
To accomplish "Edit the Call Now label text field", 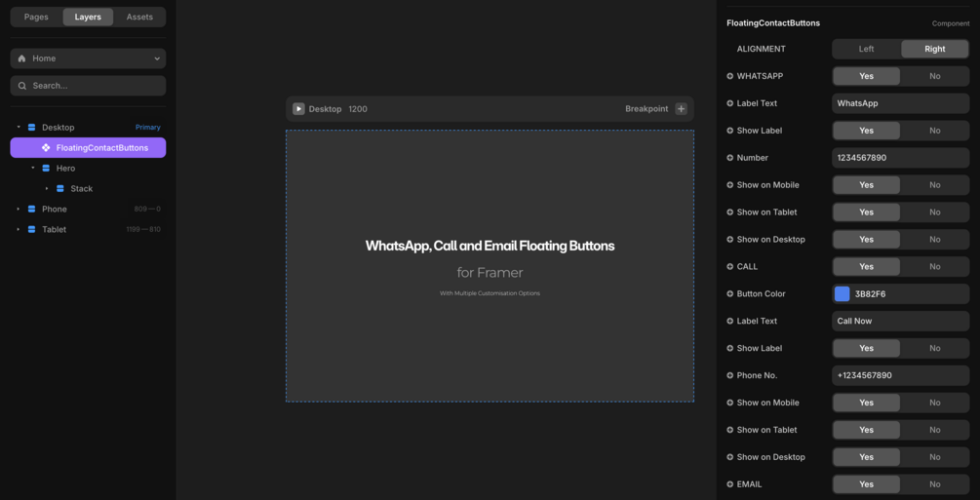I will point(901,321).
